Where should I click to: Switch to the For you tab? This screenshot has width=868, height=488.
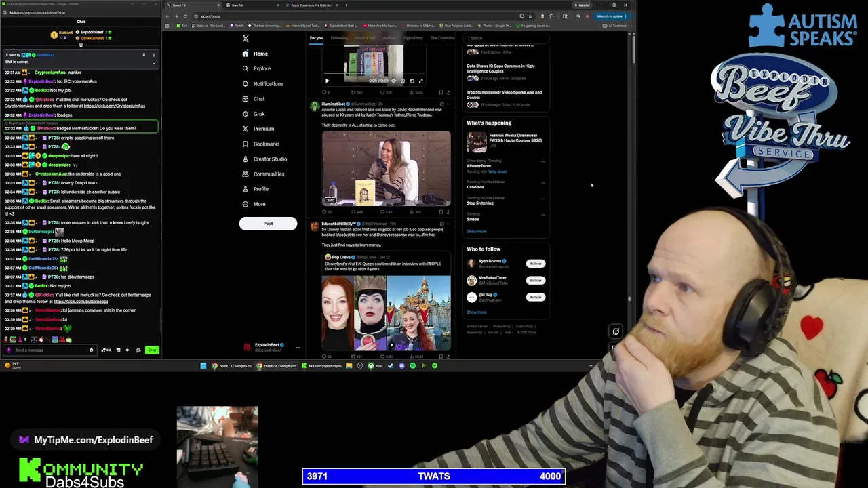pos(317,38)
